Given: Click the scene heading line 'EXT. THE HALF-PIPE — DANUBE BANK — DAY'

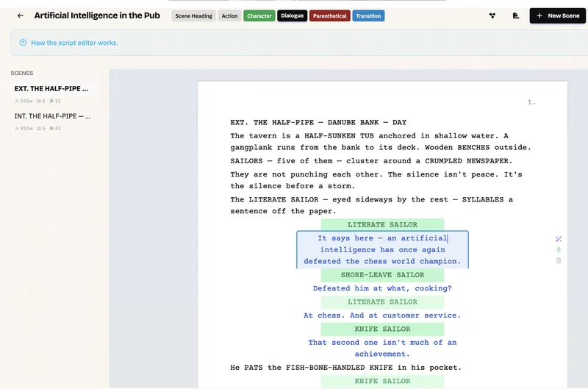Looking at the screenshot, I should [x=318, y=122].
